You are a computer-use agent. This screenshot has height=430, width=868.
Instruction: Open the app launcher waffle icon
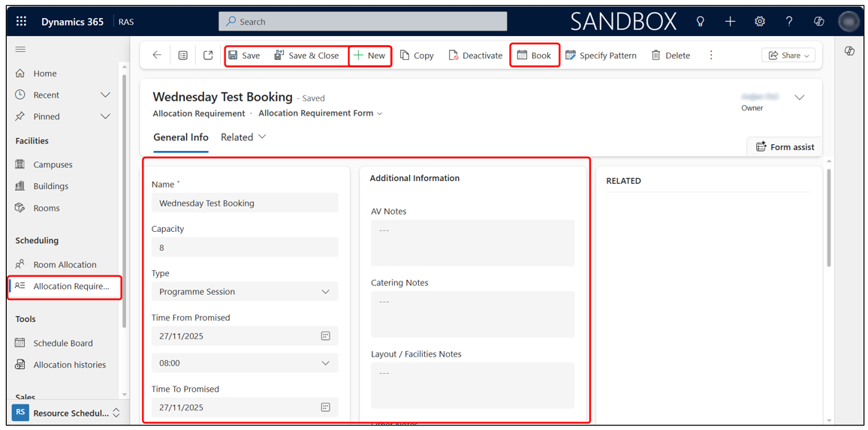21,22
